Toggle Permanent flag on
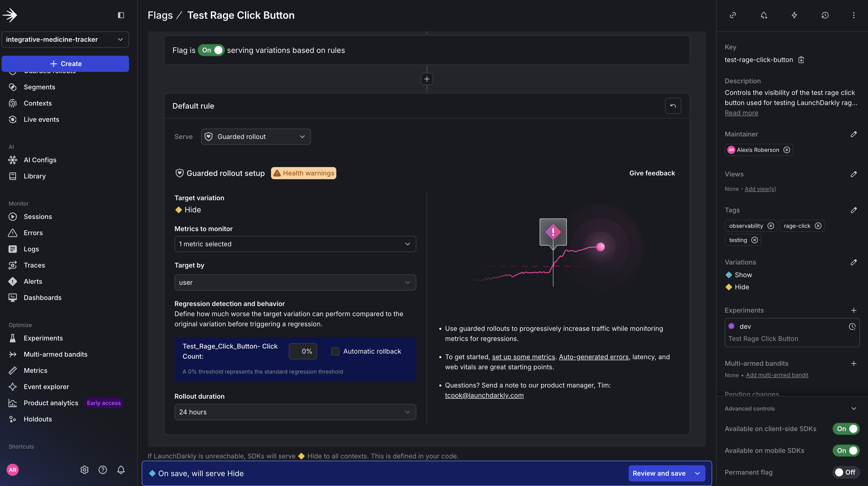This screenshot has height=486, width=868. click(846, 472)
